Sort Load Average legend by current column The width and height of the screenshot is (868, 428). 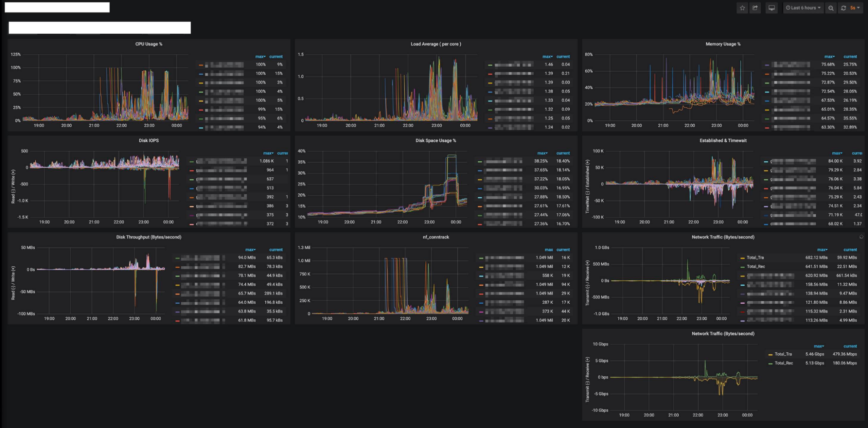(563, 57)
